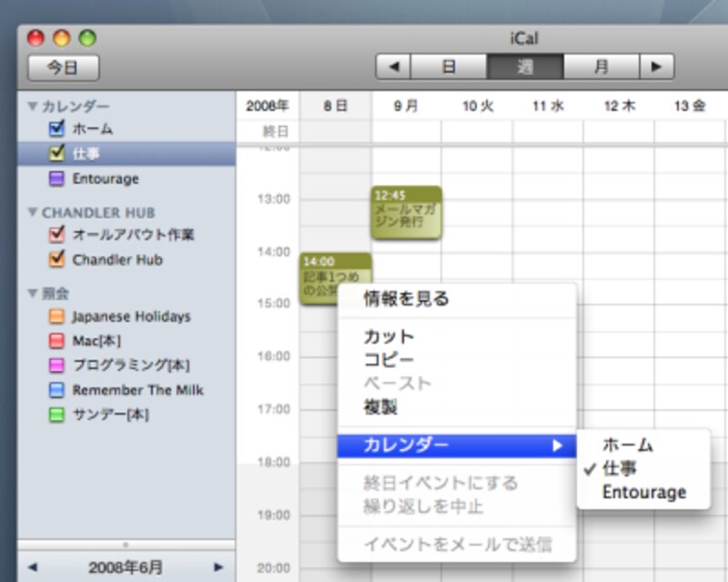Go to previous month in mini calendar

click(x=33, y=567)
